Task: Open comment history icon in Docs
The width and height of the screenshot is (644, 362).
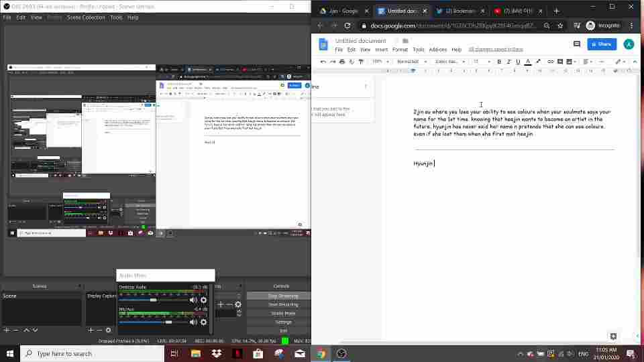Action: point(577,44)
